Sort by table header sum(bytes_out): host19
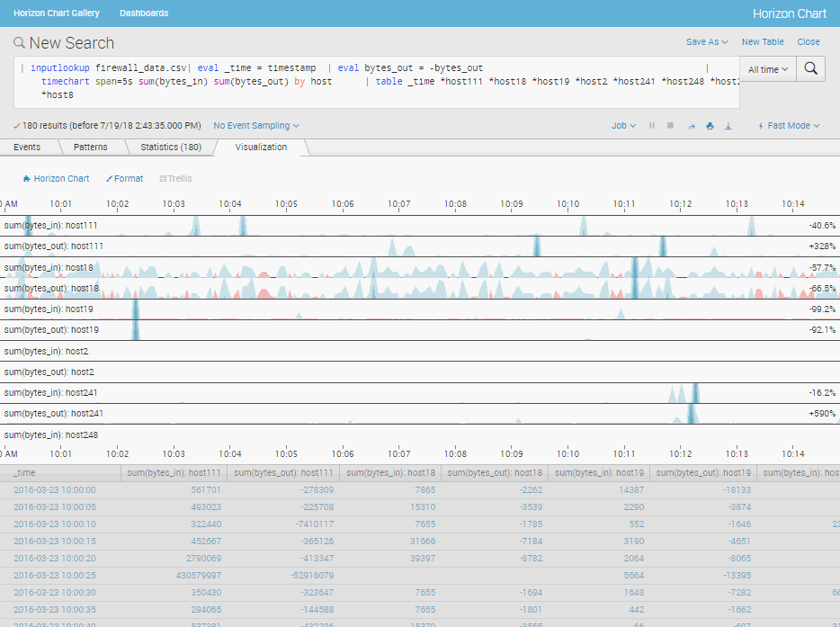 pos(703,472)
